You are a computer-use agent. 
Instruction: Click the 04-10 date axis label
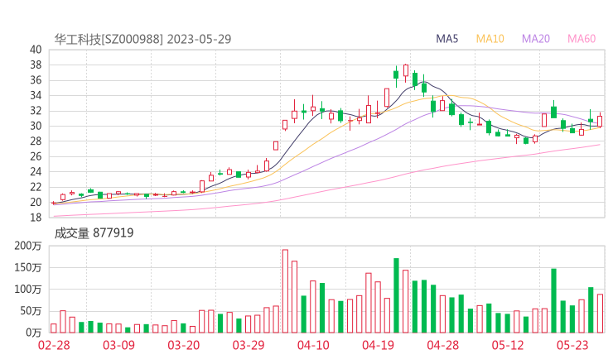(313, 345)
